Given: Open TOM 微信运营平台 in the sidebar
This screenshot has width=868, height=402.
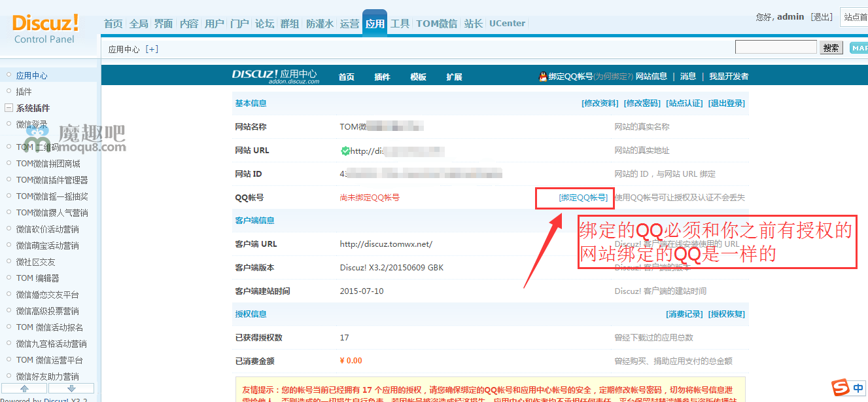Looking at the screenshot, I should point(49,360).
